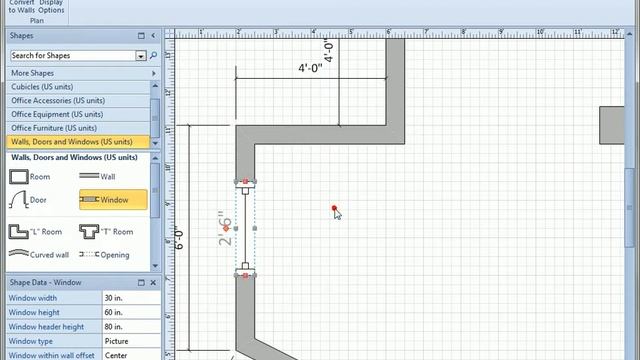This screenshot has height=360, width=640.
Task: Click the horizontal 4'-0" dimension label
Action: coord(310,68)
